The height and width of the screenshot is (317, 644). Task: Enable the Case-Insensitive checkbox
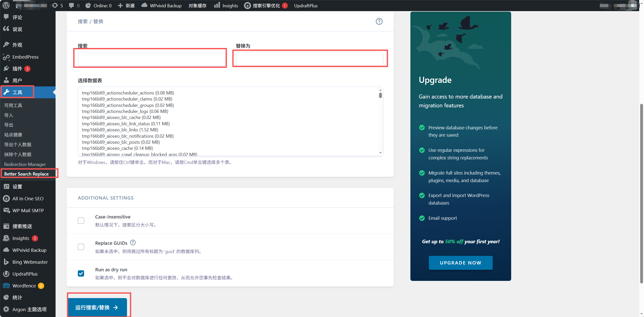point(81,221)
